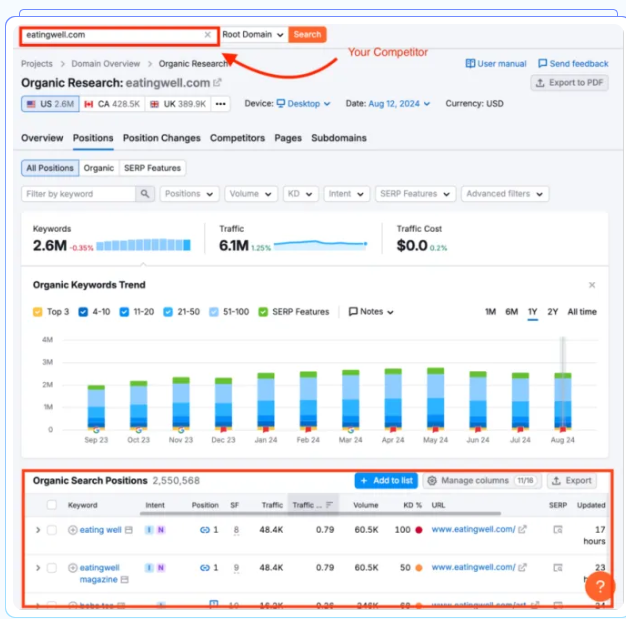The width and height of the screenshot is (626, 619).
Task: Open external link icon for eating well URL
Action: click(x=522, y=530)
